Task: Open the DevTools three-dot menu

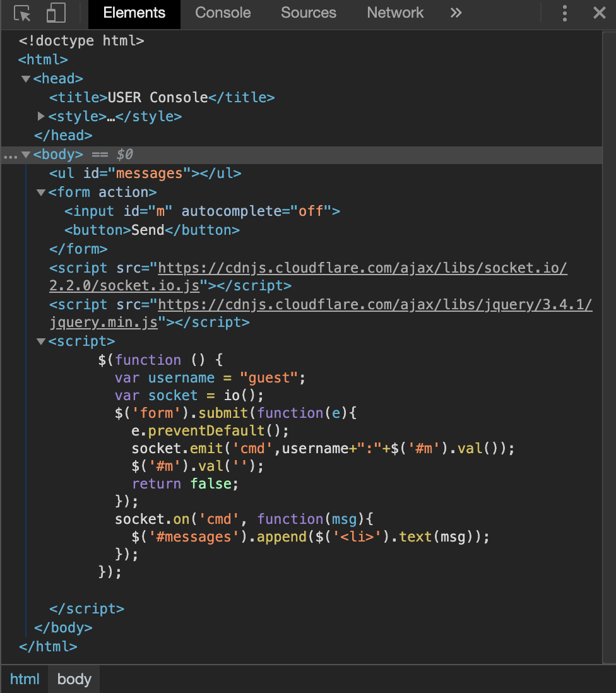Action: [x=565, y=13]
